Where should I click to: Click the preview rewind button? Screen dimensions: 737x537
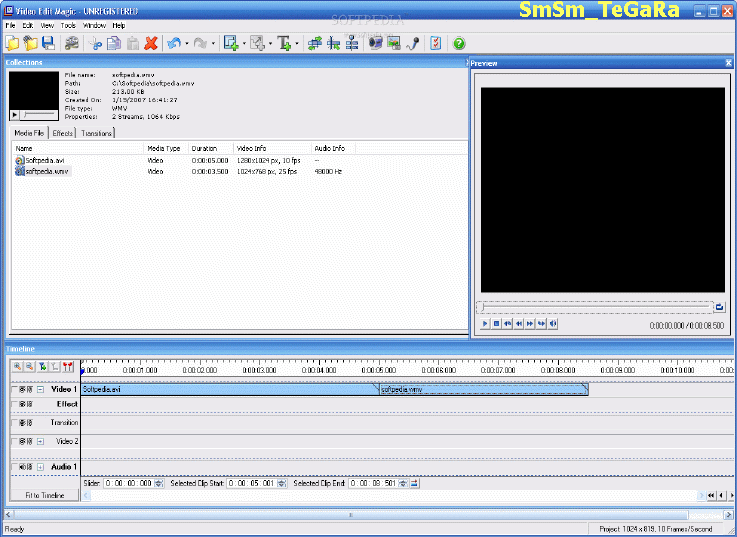click(519, 324)
